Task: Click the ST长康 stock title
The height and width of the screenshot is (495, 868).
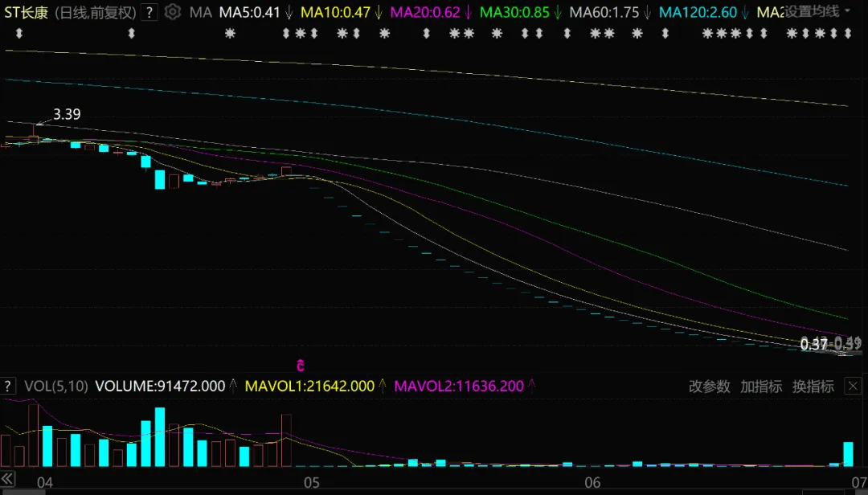Action: pyautogui.click(x=26, y=12)
